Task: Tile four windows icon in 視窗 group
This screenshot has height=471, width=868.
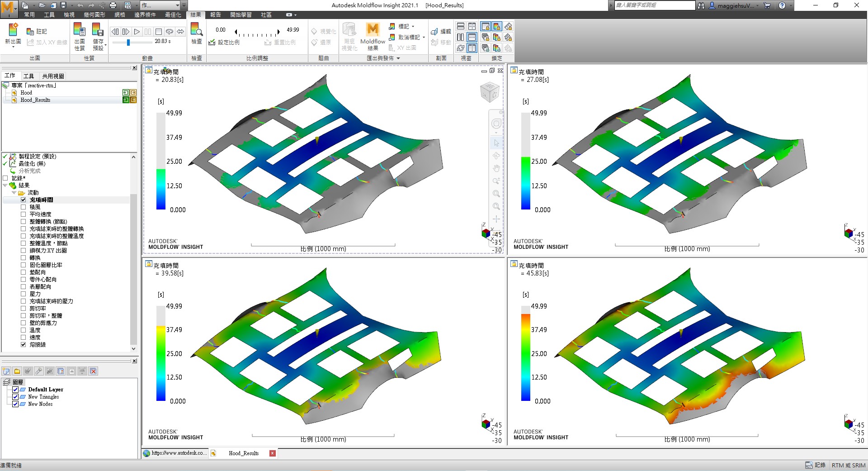Action: click(x=472, y=26)
